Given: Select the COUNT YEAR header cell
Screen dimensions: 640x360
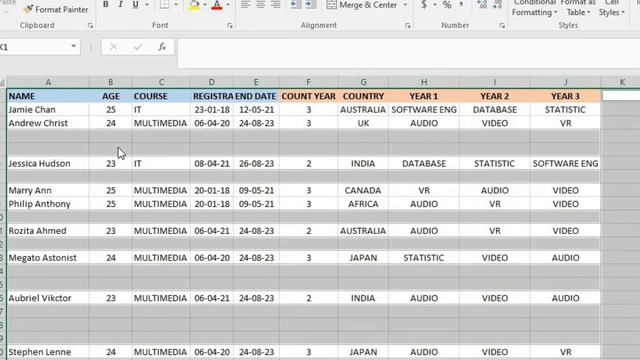Looking at the screenshot, I should pos(309,96).
